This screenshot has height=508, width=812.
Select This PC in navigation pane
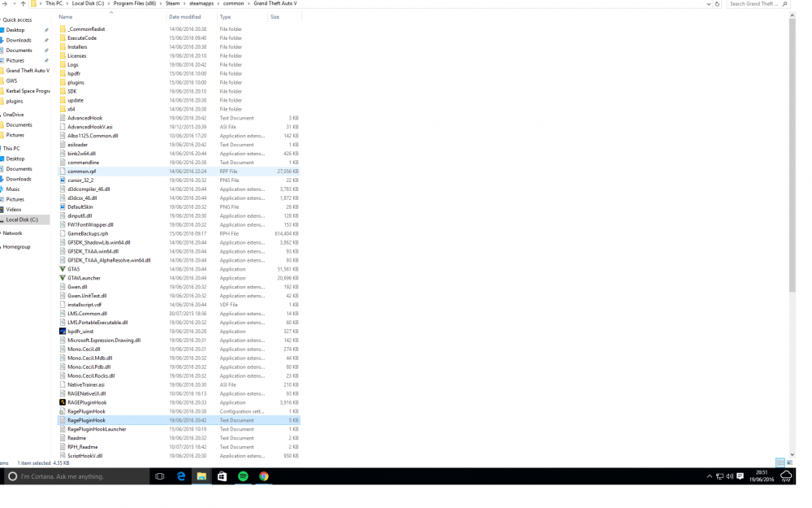[x=11, y=148]
